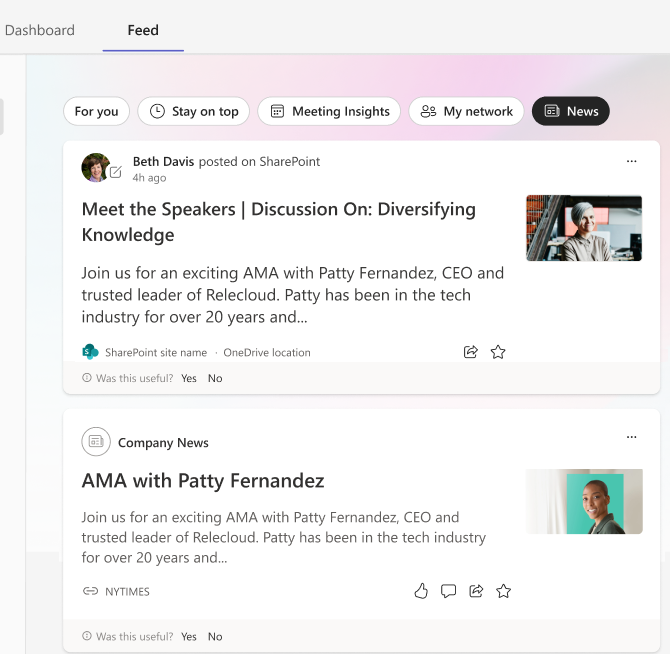This screenshot has width=670, height=654.
Task: Open more options for Beth Davis post
Action: click(631, 161)
